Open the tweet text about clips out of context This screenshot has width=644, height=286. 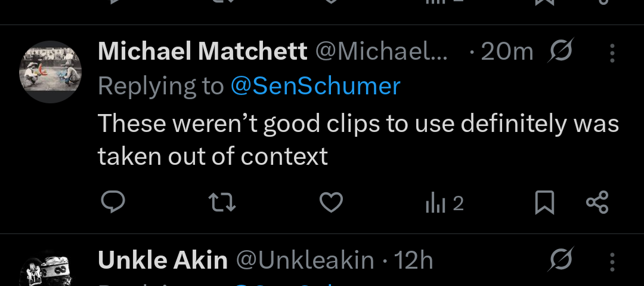click(358, 140)
